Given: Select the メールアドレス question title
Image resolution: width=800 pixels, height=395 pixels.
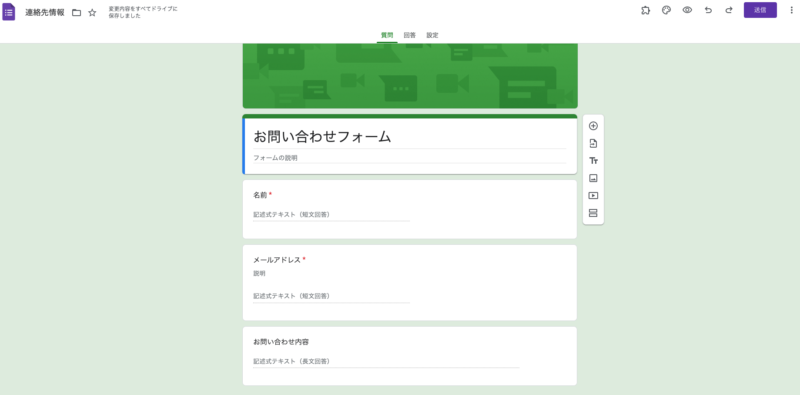Looking at the screenshot, I should tap(277, 260).
